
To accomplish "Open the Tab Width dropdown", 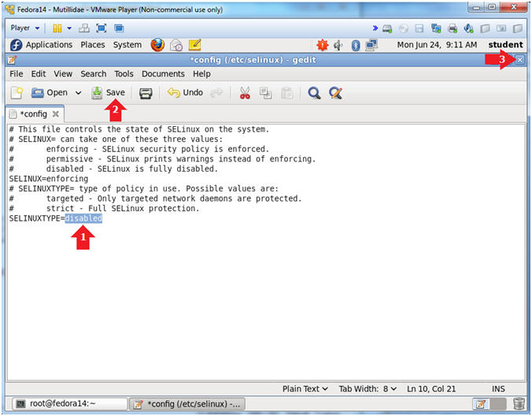I will pos(368,389).
